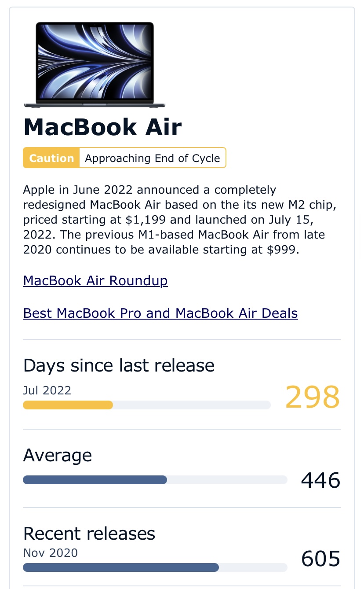Screen dimensions: 364x589
Task: Click the Jul 2022 date label
Action: coord(47,390)
